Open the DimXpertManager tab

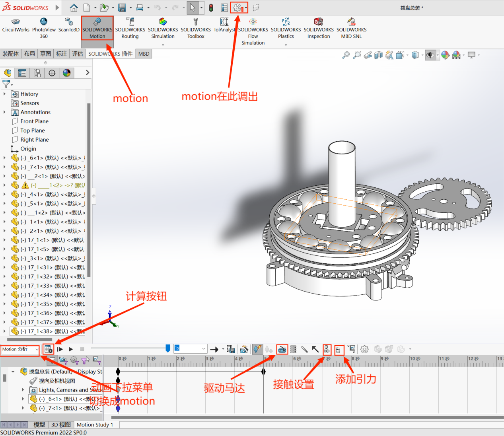tap(52, 73)
